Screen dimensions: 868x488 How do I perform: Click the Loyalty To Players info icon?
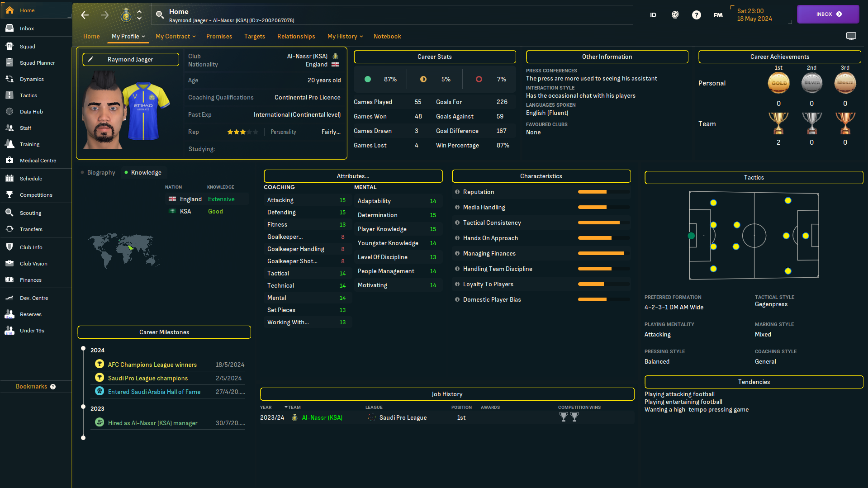pos(457,284)
